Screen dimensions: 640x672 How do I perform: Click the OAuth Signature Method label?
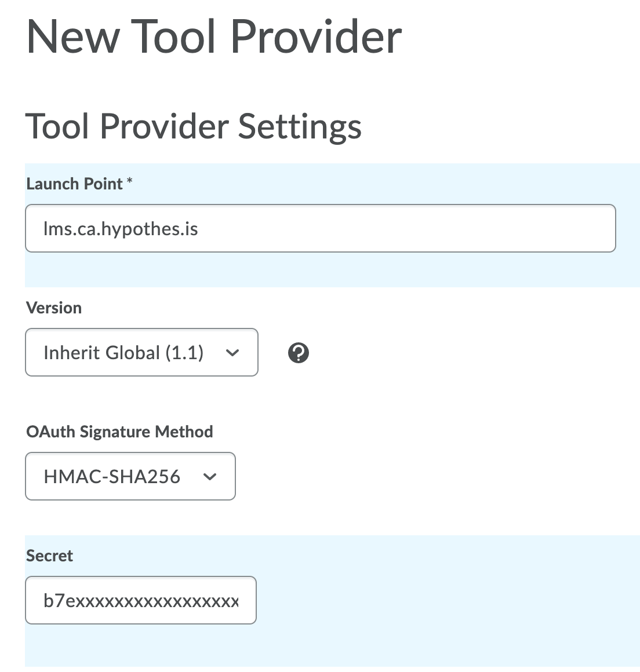119,432
